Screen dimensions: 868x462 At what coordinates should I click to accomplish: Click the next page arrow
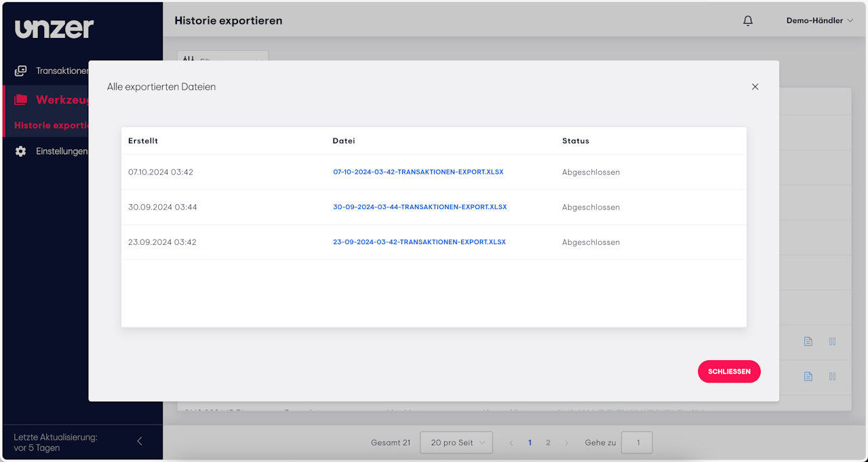(x=567, y=442)
